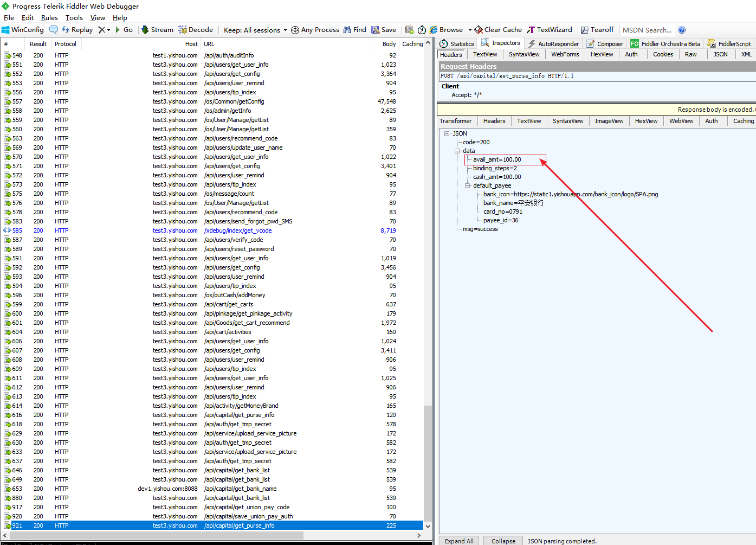Select the response Transformer tab

point(455,121)
